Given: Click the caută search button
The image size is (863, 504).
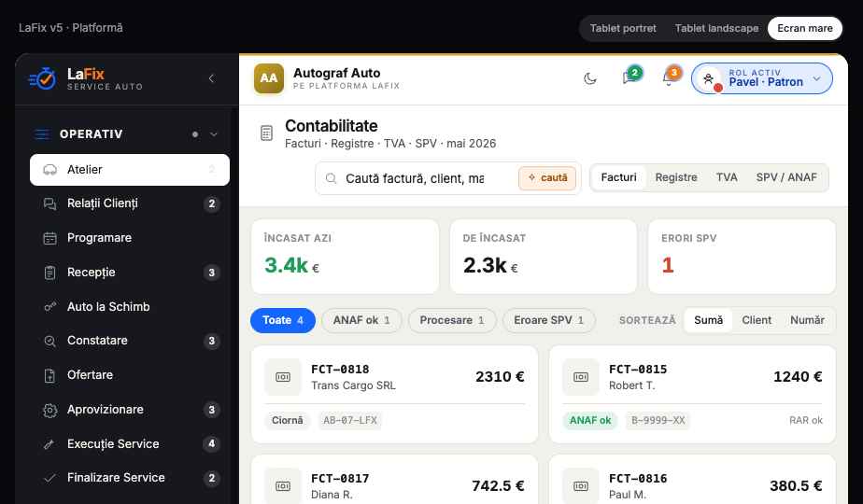Looking at the screenshot, I should (x=547, y=177).
